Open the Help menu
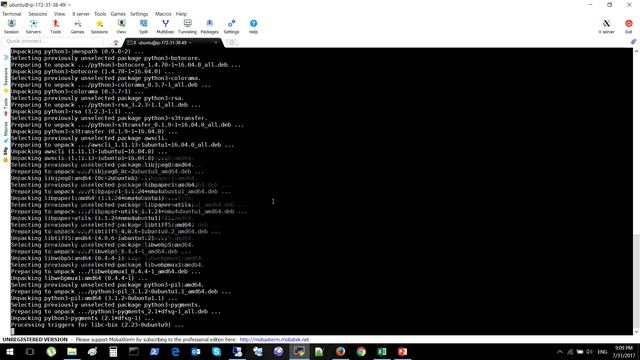 pos(181,14)
